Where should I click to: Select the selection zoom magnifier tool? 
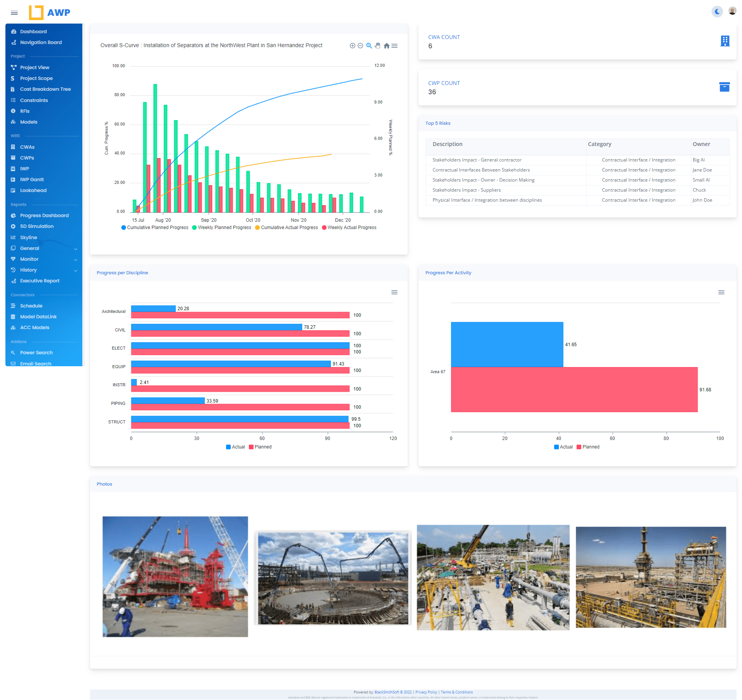(x=369, y=46)
